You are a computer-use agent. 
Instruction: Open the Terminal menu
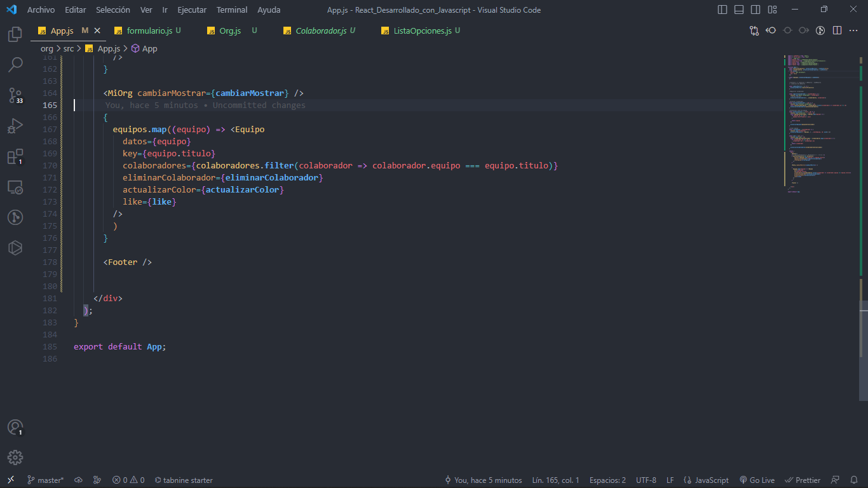(232, 10)
